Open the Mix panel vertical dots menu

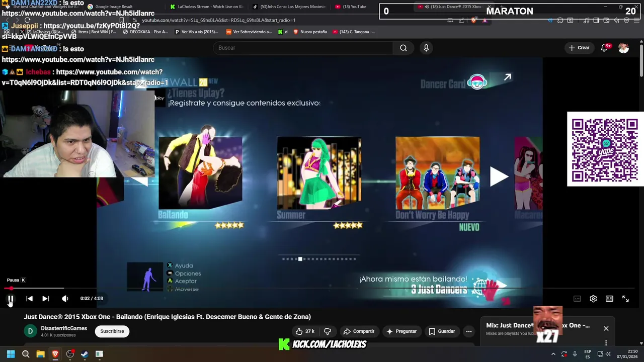[x=606, y=343]
